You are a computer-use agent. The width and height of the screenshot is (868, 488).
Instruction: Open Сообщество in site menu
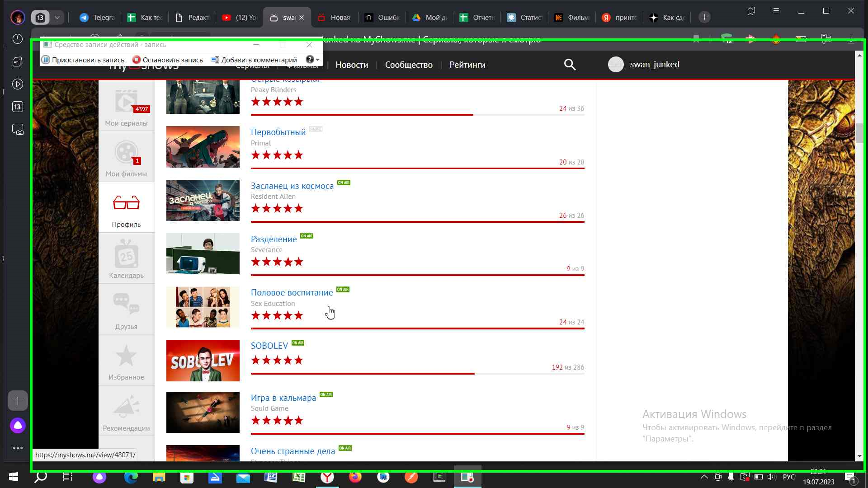(409, 65)
